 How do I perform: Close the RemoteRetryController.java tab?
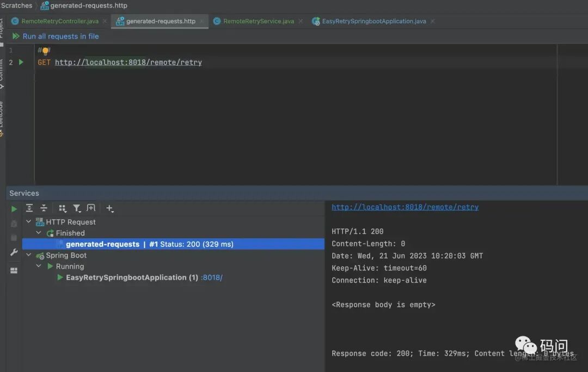[105, 21]
